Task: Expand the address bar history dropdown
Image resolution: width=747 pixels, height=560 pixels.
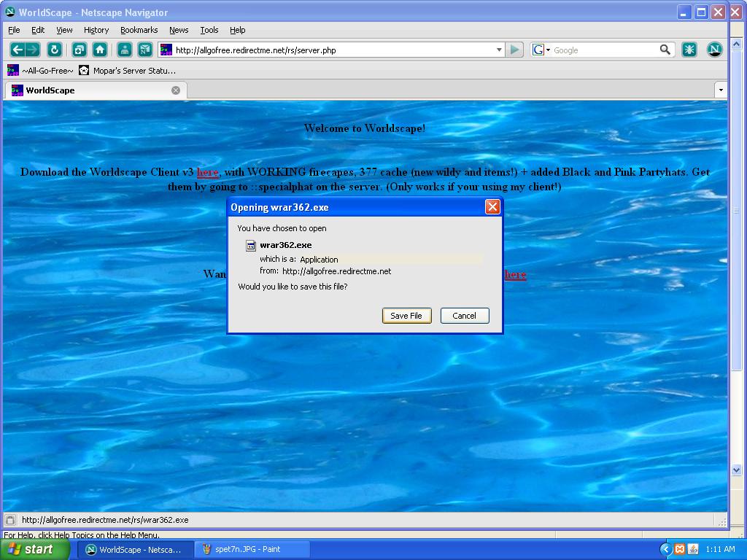Action: [x=499, y=50]
